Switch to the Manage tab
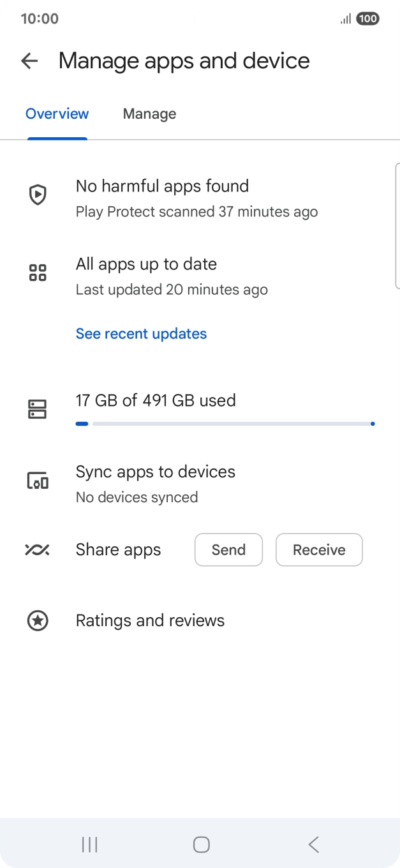 tap(149, 114)
